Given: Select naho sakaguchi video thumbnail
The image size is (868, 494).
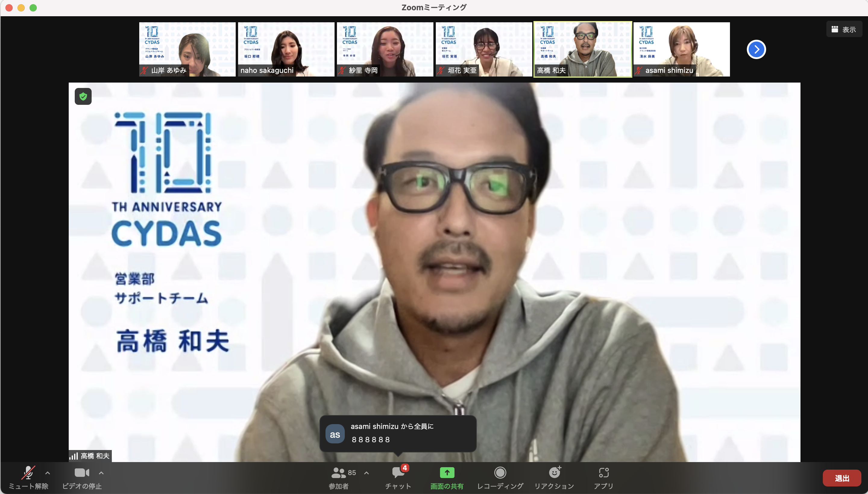Looking at the screenshot, I should [286, 49].
